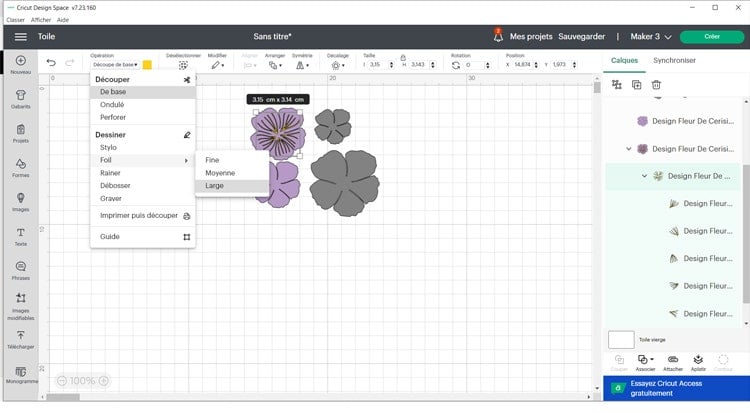The height and width of the screenshot is (413, 750).
Task: Open the Télécharger upload icon
Action: 21,339
